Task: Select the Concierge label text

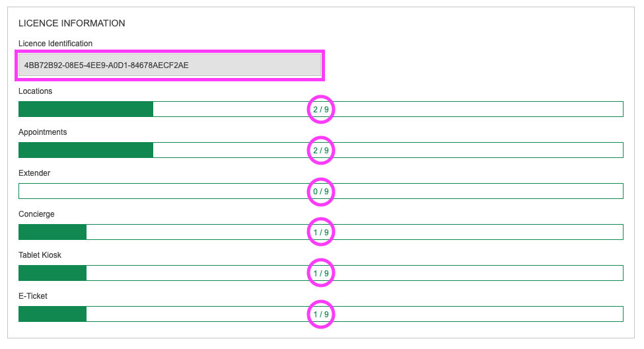Action: (x=36, y=214)
